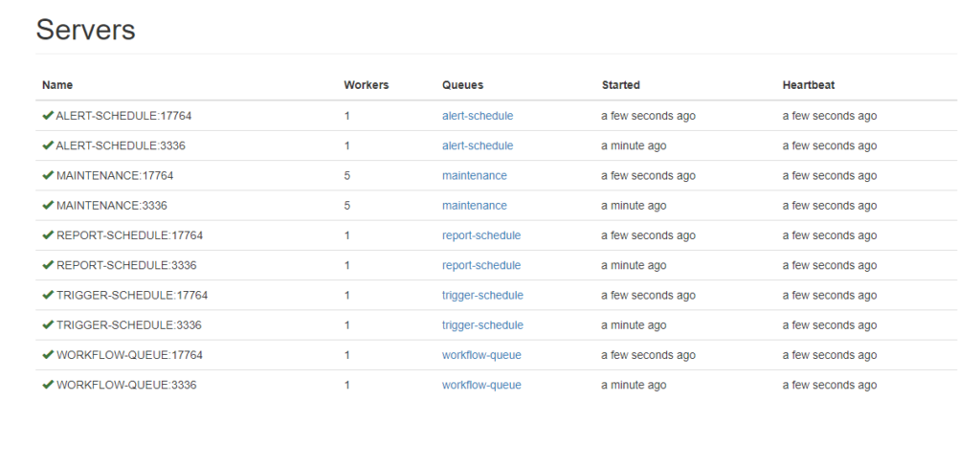The width and height of the screenshot is (980, 468).
Task: Click the Workers column header
Action: click(367, 85)
